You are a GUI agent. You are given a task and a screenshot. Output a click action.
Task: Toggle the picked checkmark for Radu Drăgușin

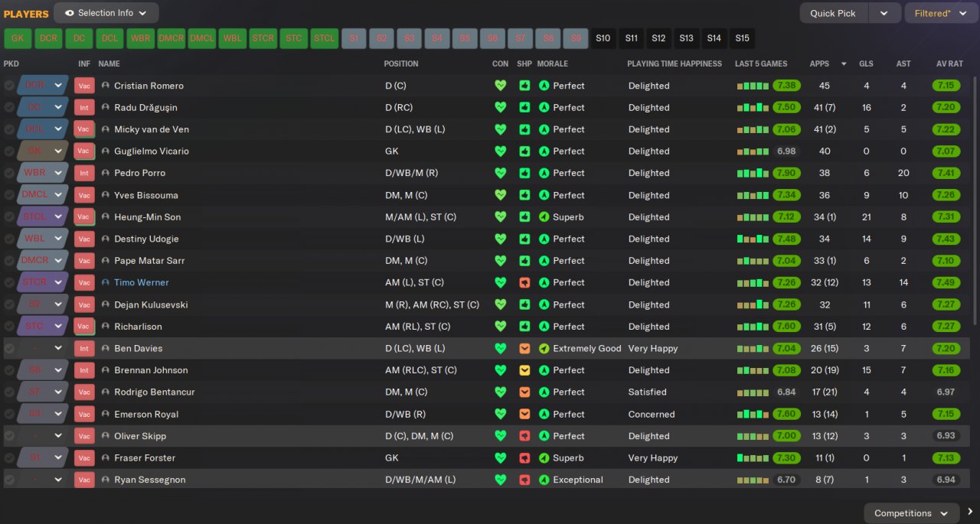(9, 108)
